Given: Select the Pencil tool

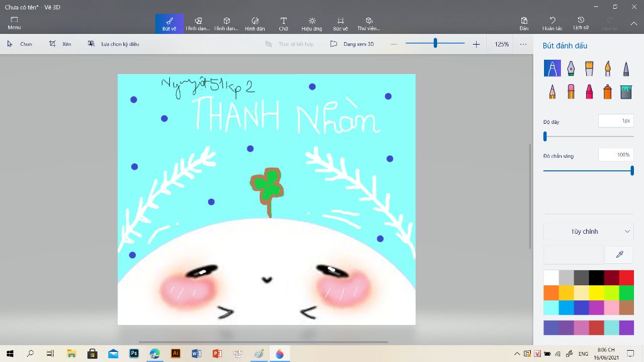Looking at the screenshot, I should 552,91.
